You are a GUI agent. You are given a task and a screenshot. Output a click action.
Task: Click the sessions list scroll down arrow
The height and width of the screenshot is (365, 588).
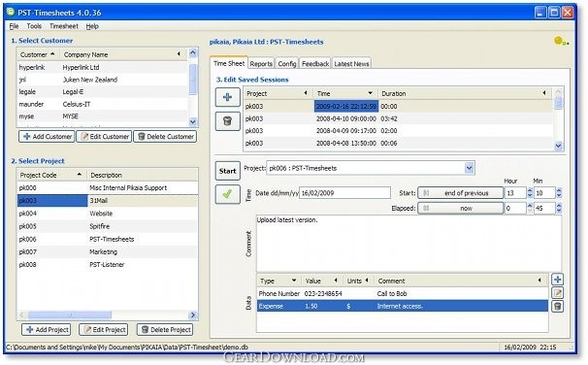(558, 146)
